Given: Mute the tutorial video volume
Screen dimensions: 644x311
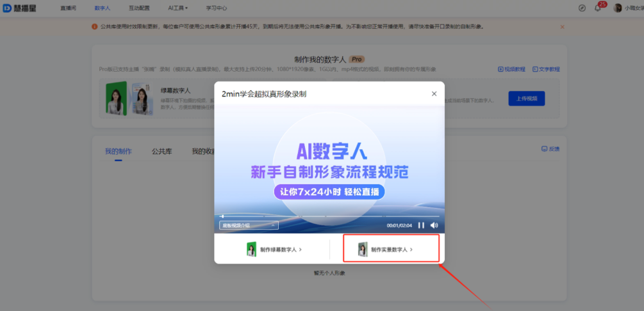Looking at the screenshot, I should pyautogui.click(x=434, y=225).
